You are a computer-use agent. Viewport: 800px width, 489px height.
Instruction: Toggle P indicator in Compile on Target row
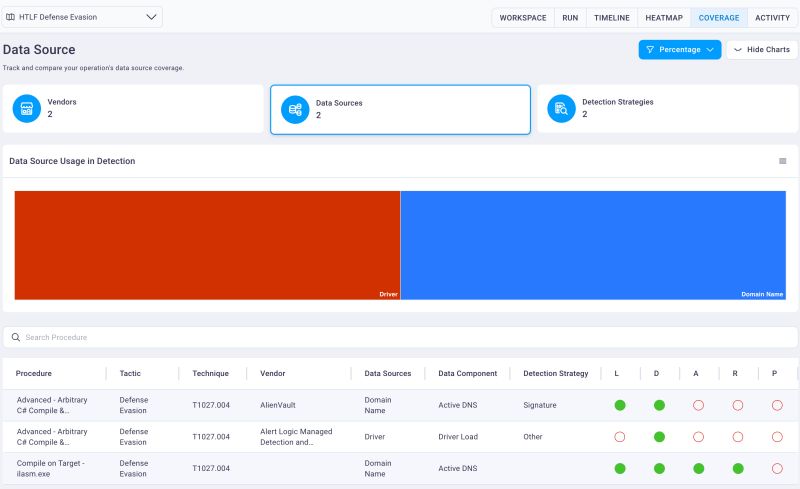point(777,469)
